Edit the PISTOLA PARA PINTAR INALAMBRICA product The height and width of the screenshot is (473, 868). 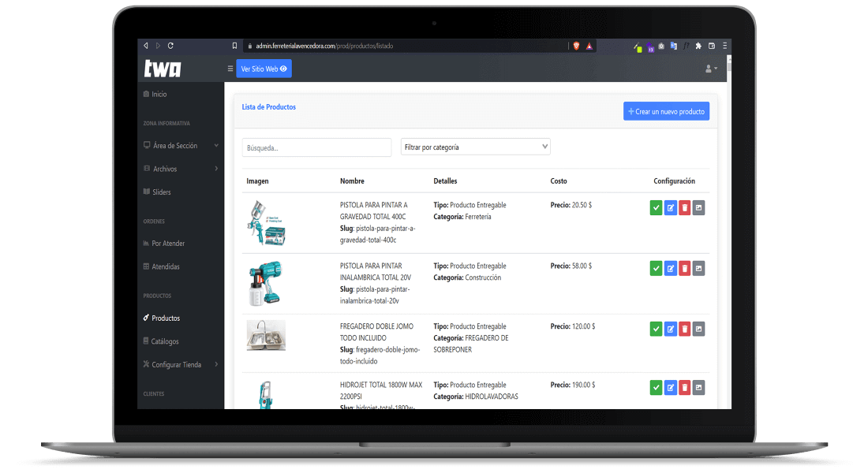pos(671,269)
